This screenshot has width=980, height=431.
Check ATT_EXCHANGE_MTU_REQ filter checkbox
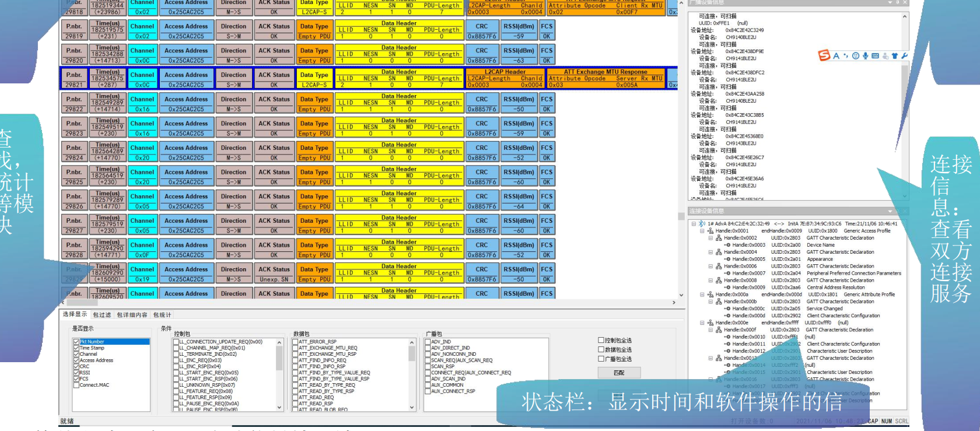click(295, 348)
